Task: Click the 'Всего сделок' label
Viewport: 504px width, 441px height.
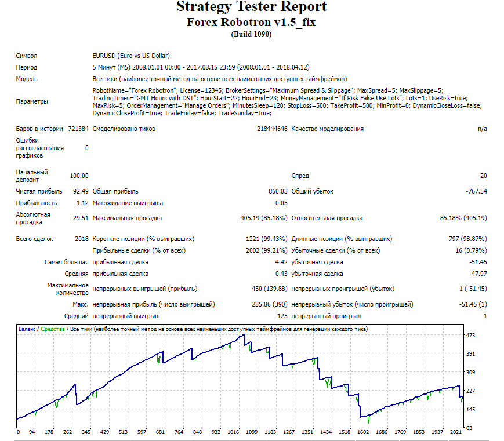Action: 35,239
